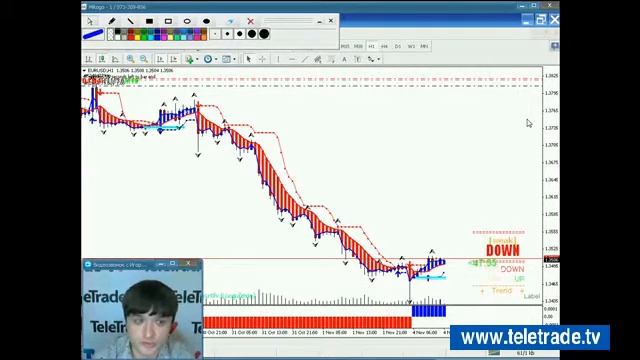The width and height of the screenshot is (640, 360).
Task: Switch to the W1 timeframe
Action: [411, 47]
